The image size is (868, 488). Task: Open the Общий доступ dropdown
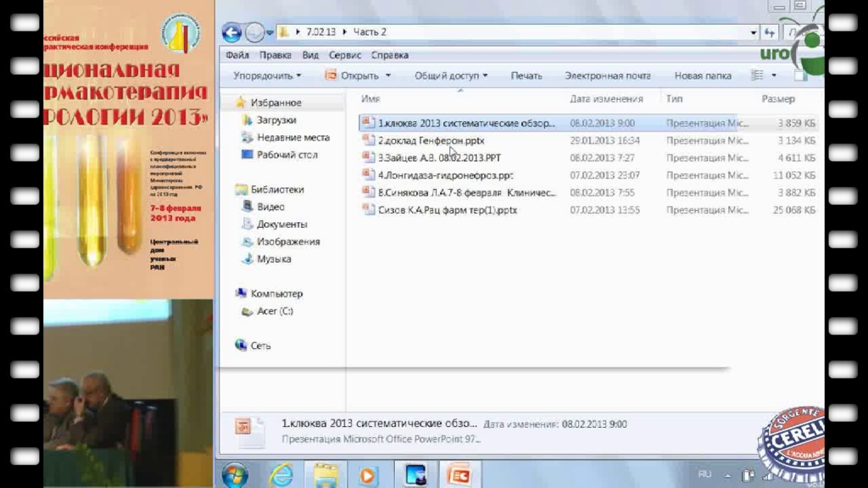[x=451, y=75]
